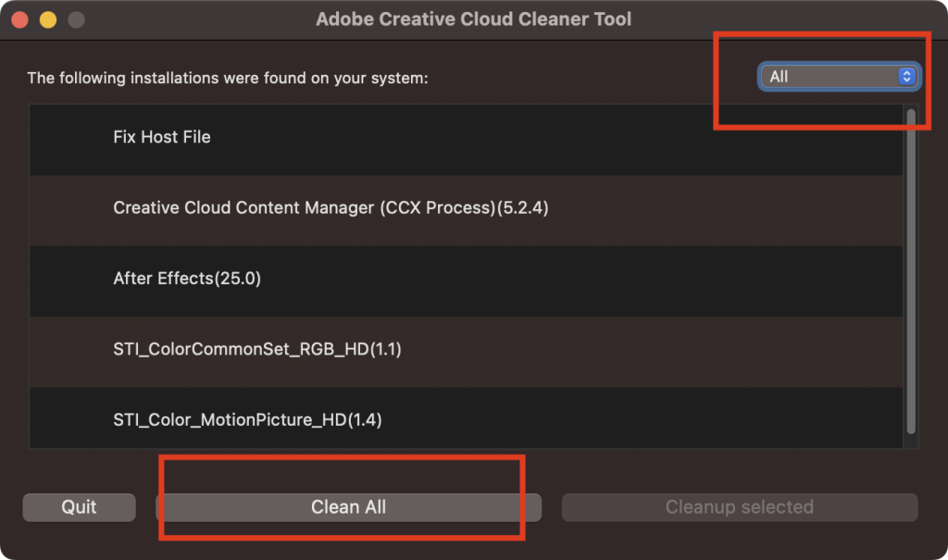This screenshot has width=948, height=560.
Task: Close the Cleaner Tool window
Action: point(19,19)
